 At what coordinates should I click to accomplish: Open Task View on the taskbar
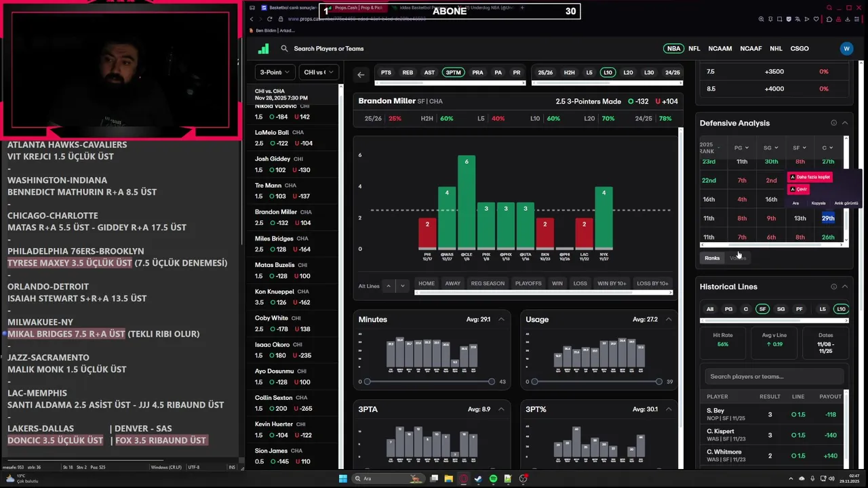(x=434, y=479)
